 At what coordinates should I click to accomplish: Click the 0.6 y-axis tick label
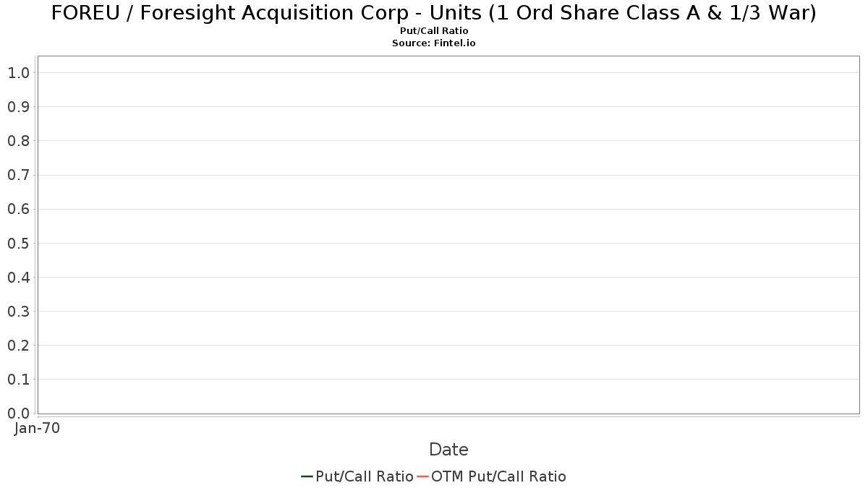pyautogui.click(x=18, y=209)
